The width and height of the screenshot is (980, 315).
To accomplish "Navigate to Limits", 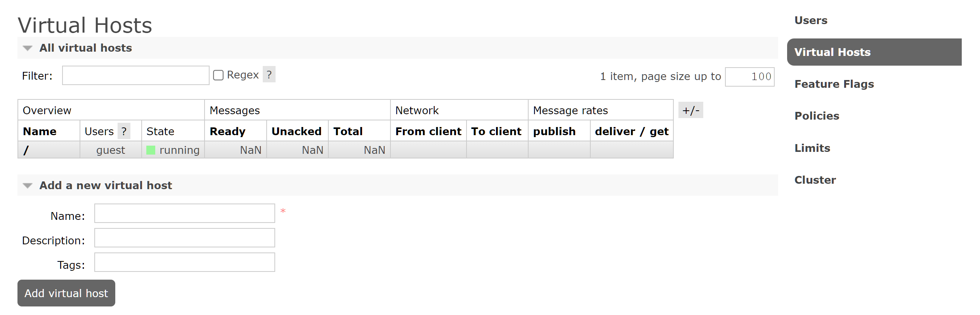I will (812, 148).
